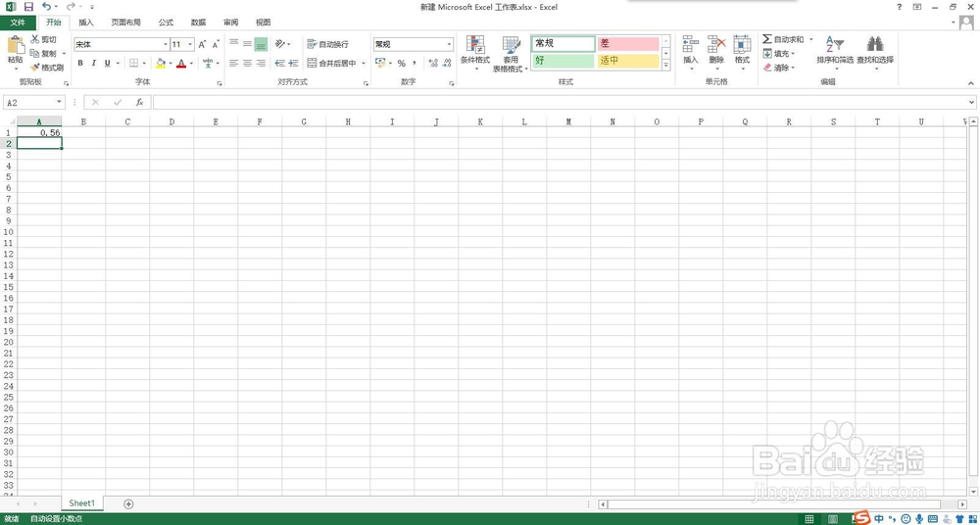The width and height of the screenshot is (980, 525).
Task: Align text right
Action: pyautogui.click(x=262, y=63)
